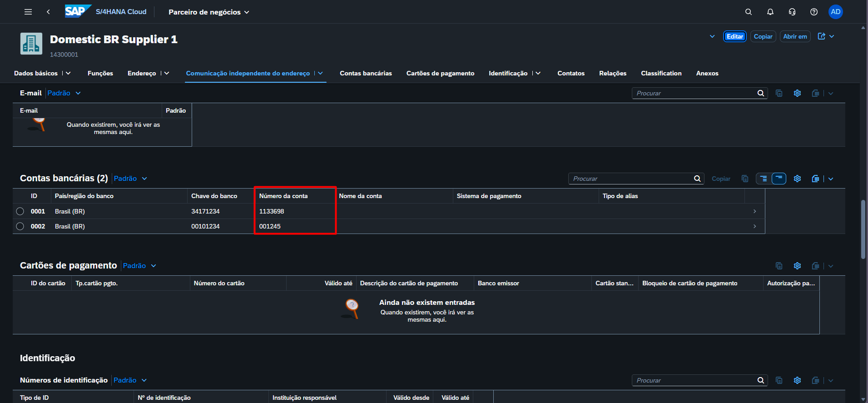Select bank account row 0001 radio button

coord(20,211)
